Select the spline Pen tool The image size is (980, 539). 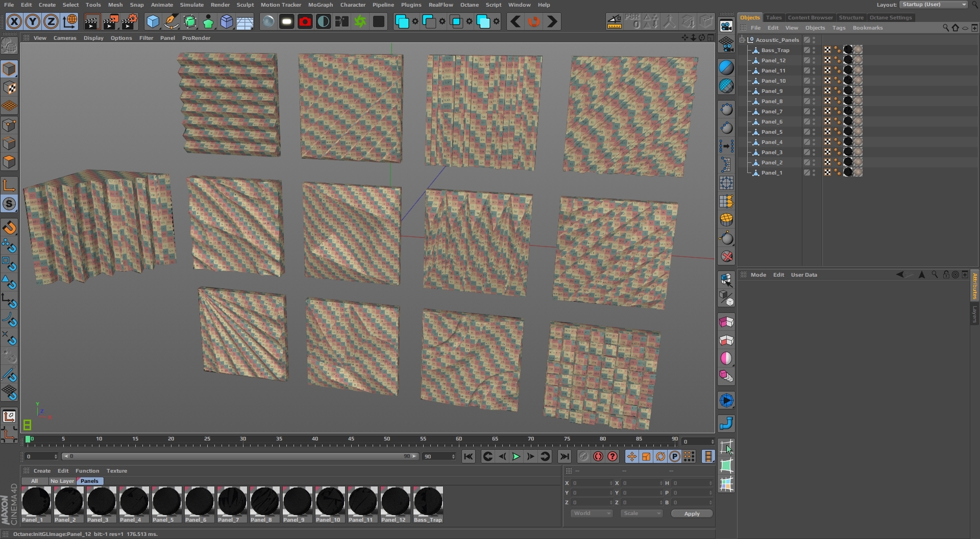(x=171, y=22)
